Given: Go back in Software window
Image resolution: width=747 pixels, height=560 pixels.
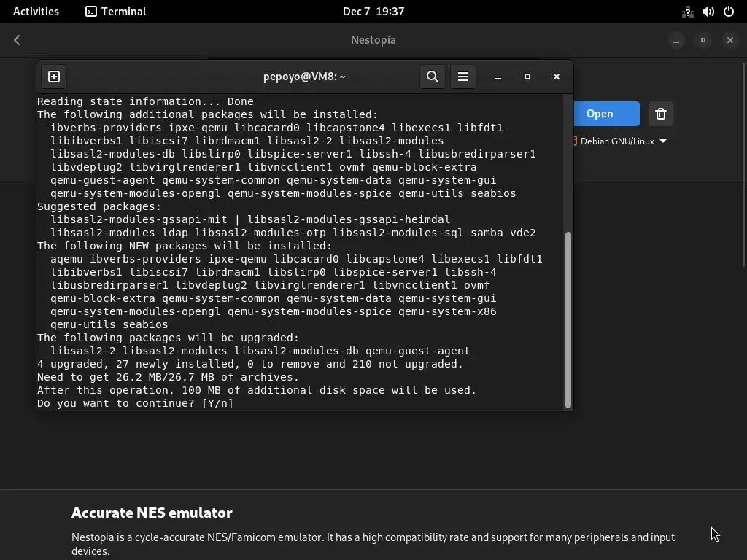Looking at the screenshot, I should pyautogui.click(x=18, y=40).
